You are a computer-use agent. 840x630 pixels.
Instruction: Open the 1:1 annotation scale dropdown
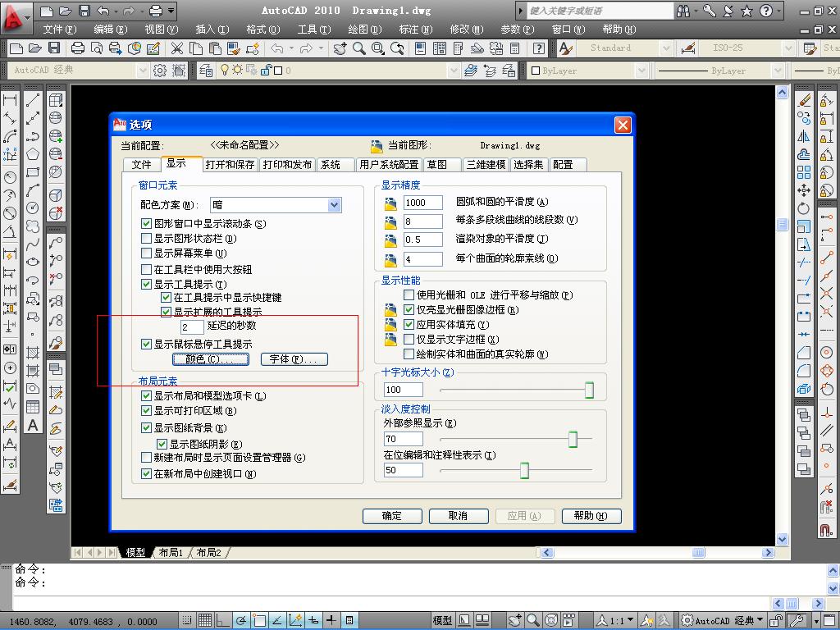(x=616, y=620)
